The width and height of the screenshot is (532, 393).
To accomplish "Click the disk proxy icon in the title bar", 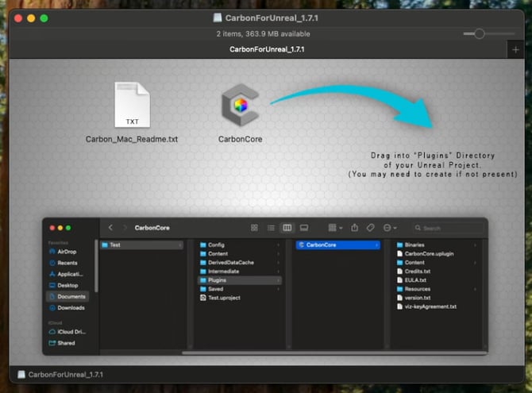I will click(x=218, y=17).
